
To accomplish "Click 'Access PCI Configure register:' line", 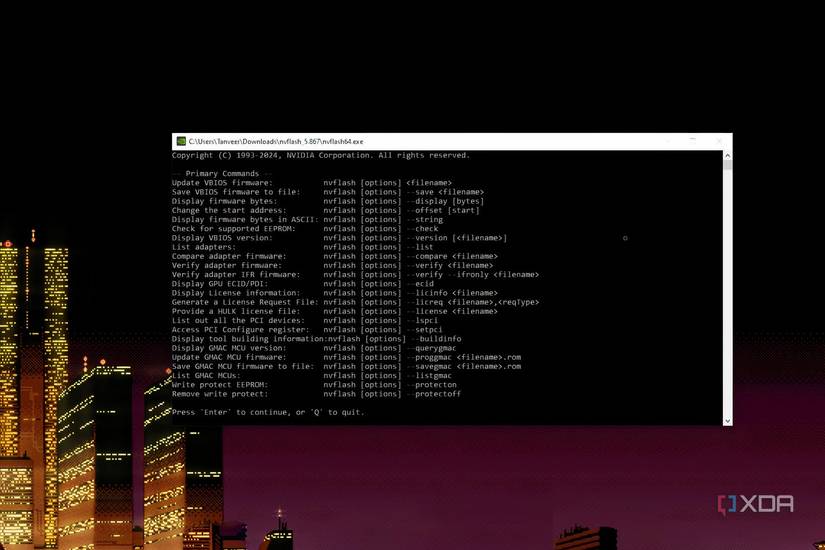I will pyautogui.click(x=307, y=330).
